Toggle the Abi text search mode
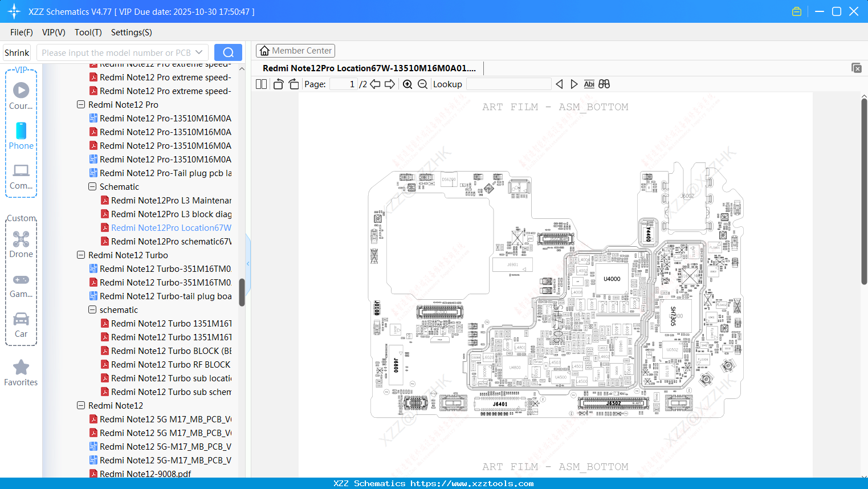This screenshot has width=868, height=489. tap(589, 84)
